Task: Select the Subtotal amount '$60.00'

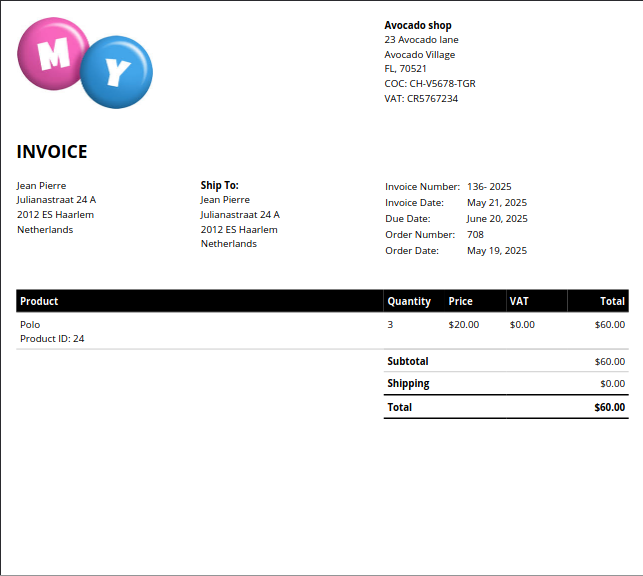Action: [610, 362]
